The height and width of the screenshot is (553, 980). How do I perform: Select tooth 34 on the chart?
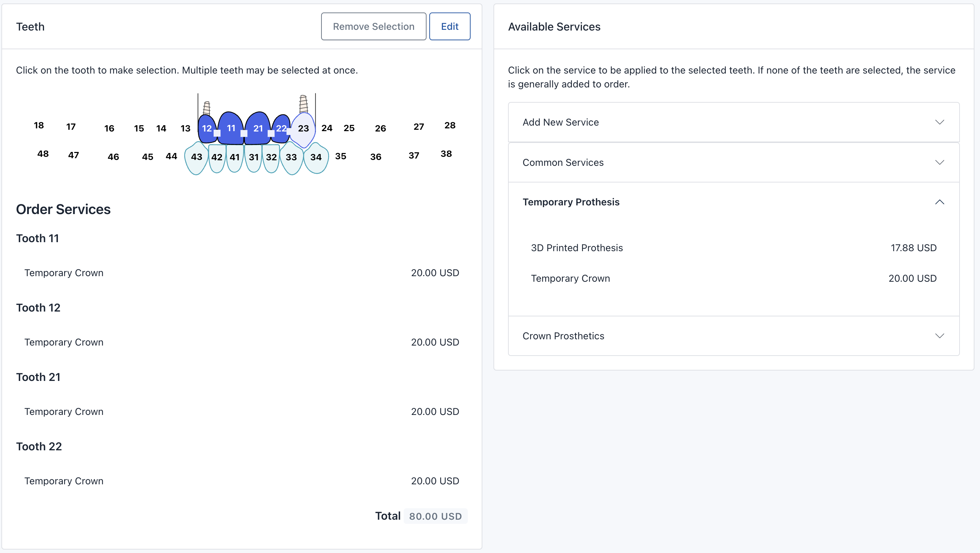tap(316, 157)
